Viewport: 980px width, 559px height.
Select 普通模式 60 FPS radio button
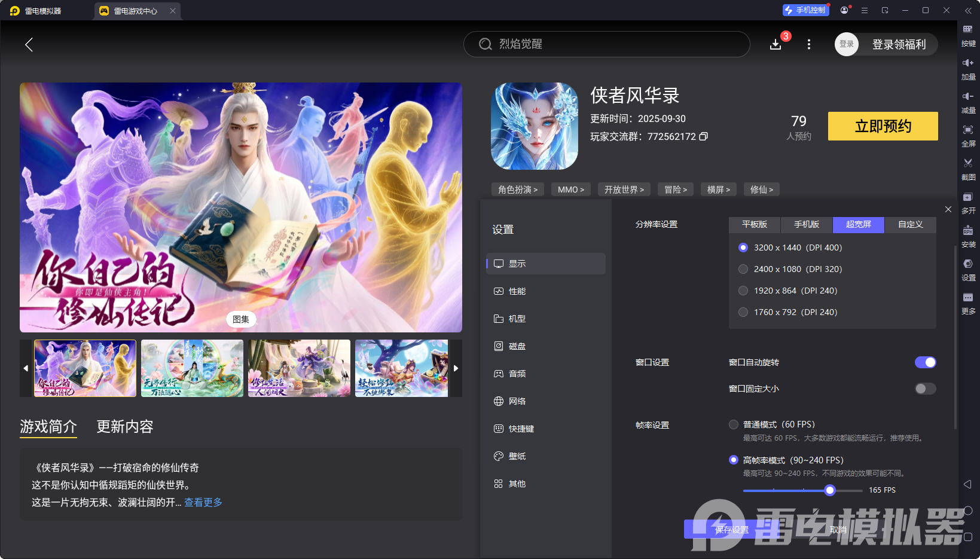tap(734, 424)
